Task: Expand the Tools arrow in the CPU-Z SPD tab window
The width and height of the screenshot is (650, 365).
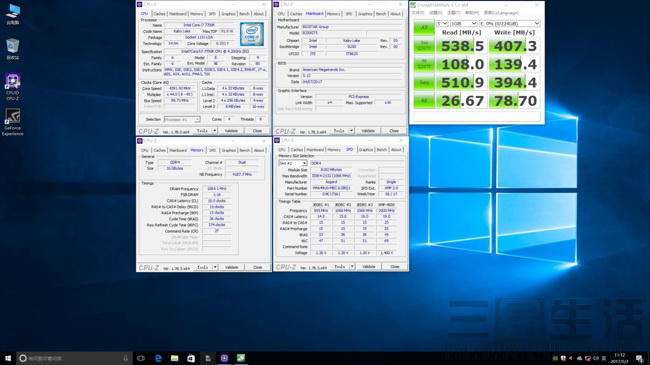Action: point(352,267)
